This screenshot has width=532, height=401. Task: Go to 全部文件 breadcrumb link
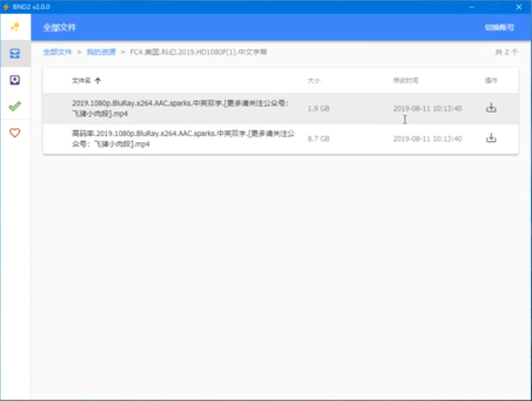pyautogui.click(x=57, y=52)
